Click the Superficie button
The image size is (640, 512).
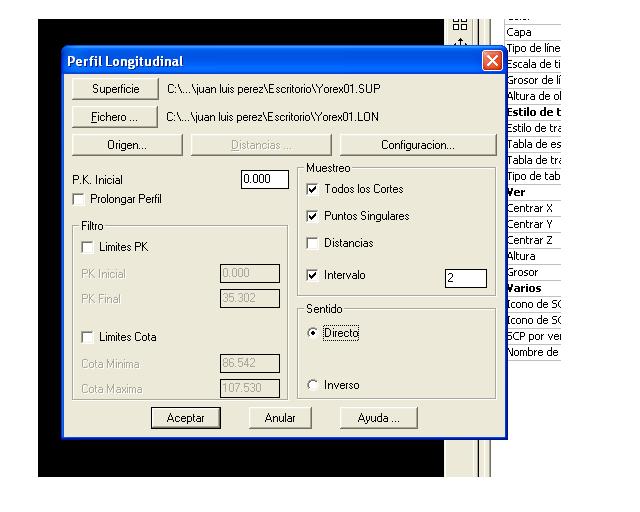(115, 89)
